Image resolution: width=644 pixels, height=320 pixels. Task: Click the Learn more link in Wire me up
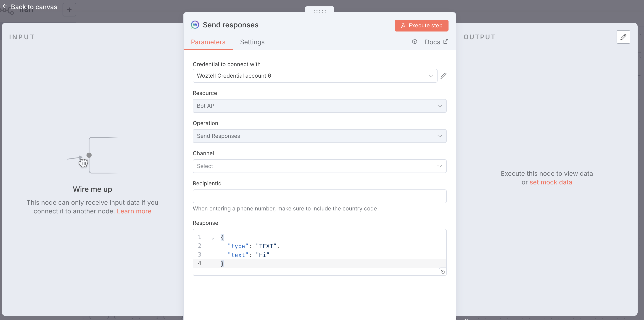pos(134,211)
